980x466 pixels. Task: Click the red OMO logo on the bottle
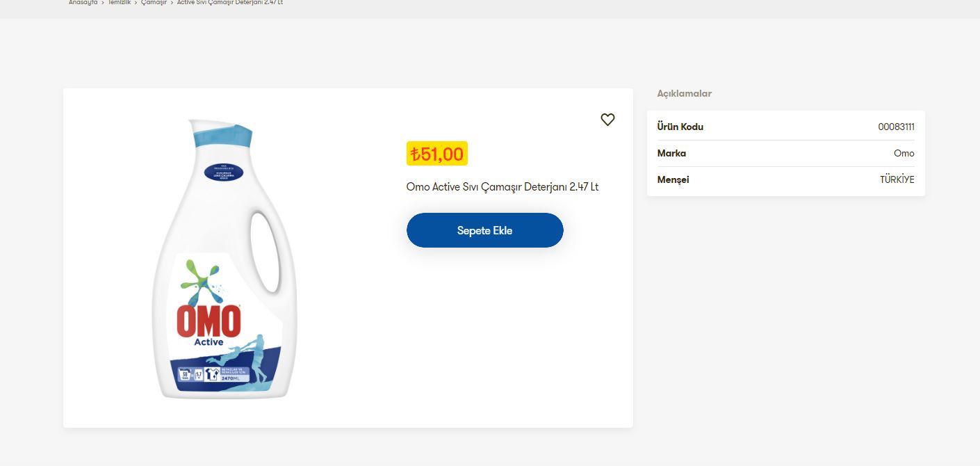point(209,321)
